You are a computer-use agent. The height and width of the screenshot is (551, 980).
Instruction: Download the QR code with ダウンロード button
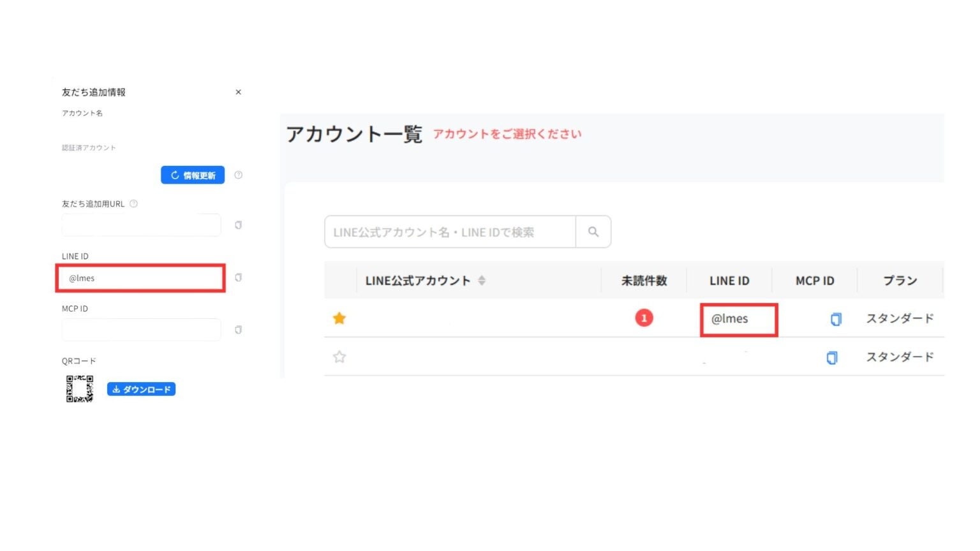(x=141, y=389)
